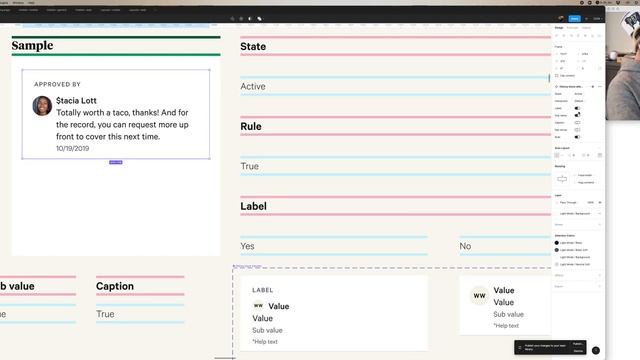640x360 pixels.
Task: Click the resizing constraints diagram
Action: [x=562, y=179]
